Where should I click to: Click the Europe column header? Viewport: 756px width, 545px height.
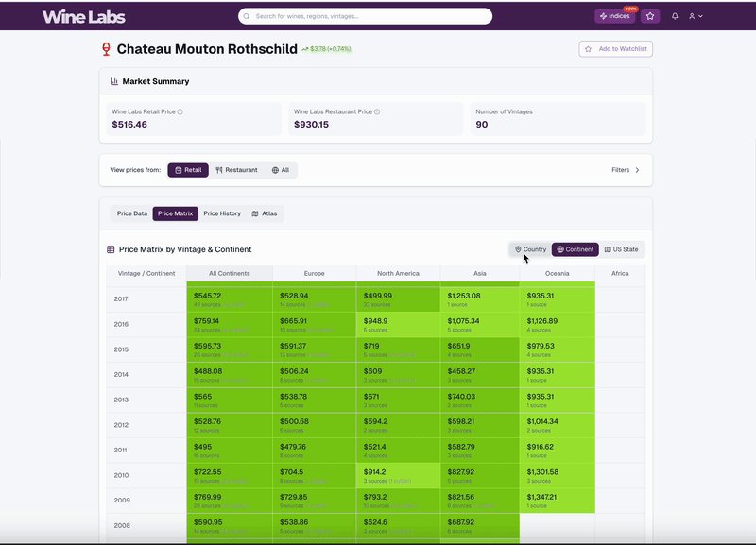[x=315, y=273]
